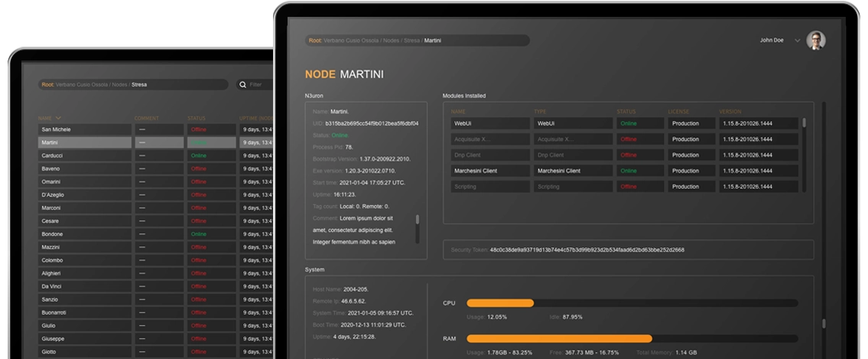
Task: Choose the Da Vinci node row
Action: (84, 286)
